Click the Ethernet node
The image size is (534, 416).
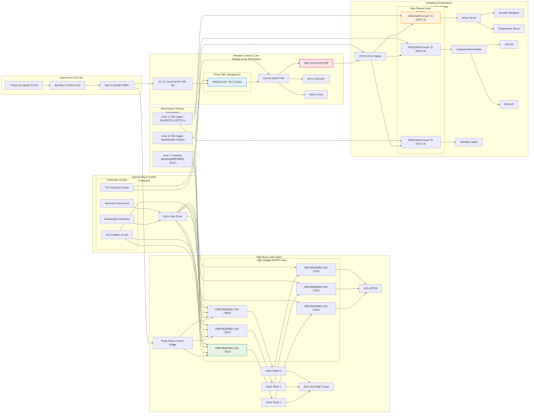click(509, 104)
